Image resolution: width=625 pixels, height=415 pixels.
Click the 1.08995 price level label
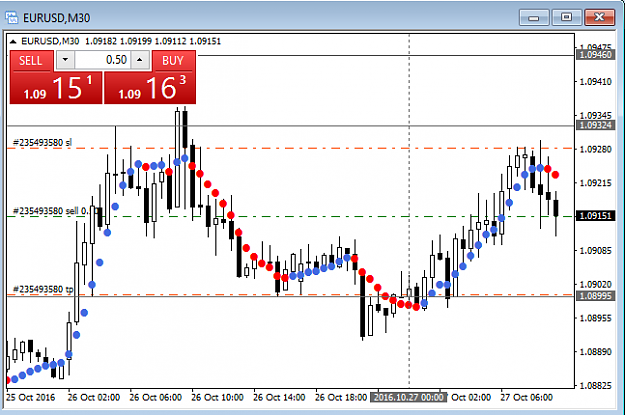pos(596,296)
